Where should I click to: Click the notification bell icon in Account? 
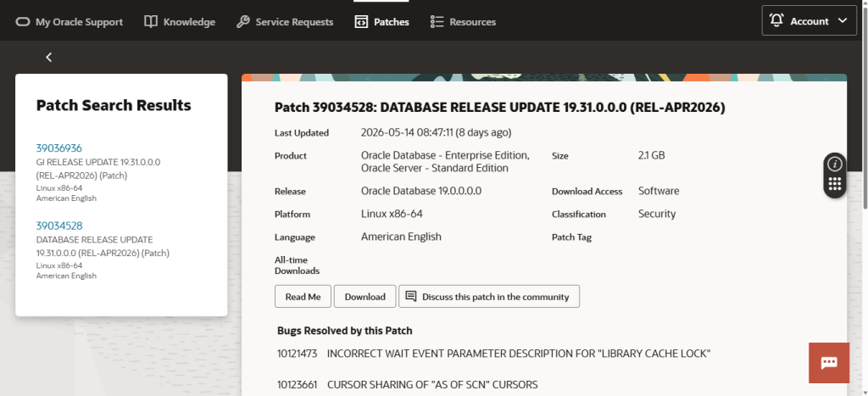[776, 21]
